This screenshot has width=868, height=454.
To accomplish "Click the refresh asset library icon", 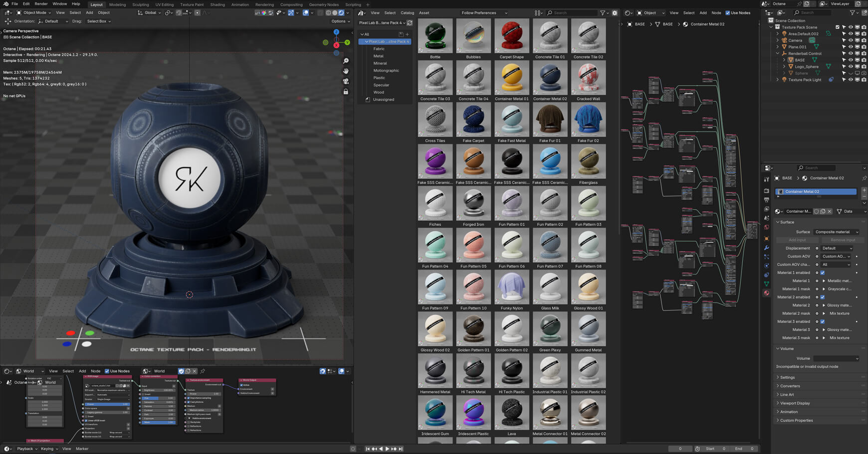I will click(x=410, y=23).
